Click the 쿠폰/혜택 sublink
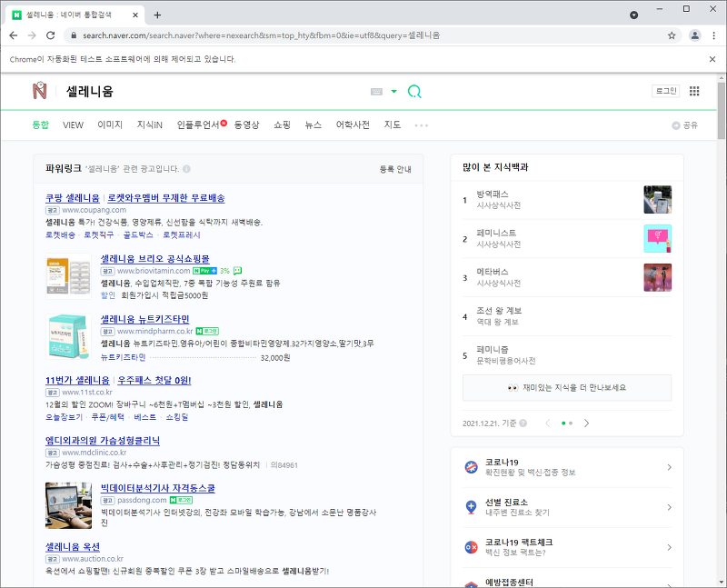Image resolution: width=727 pixels, height=588 pixels. tap(107, 417)
